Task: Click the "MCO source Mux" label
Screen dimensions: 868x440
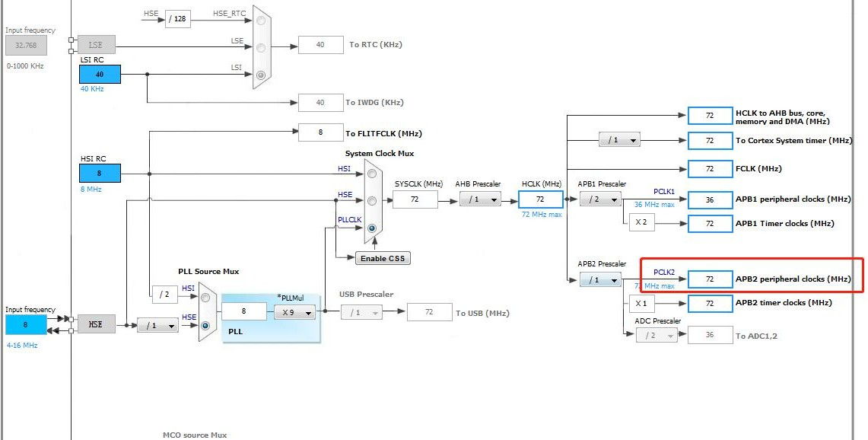Action: [x=195, y=435]
